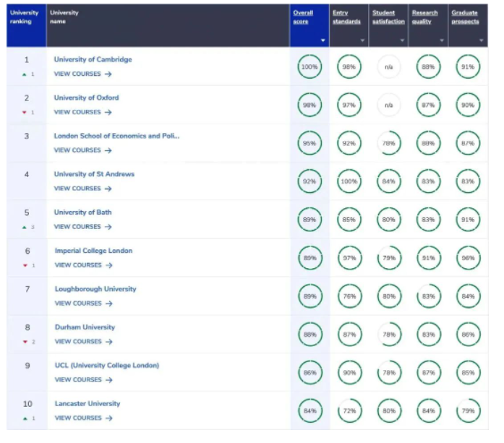Image resolution: width=504 pixels, height=443 pixels.
Task: View courses for Imperial College London
Action: pos(84,265)
